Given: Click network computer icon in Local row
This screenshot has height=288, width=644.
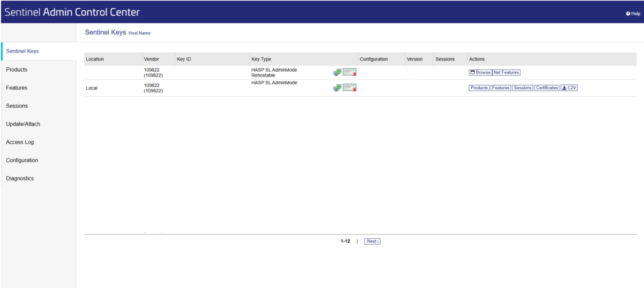Looking at the screenshot, I should tap(337, 88).
